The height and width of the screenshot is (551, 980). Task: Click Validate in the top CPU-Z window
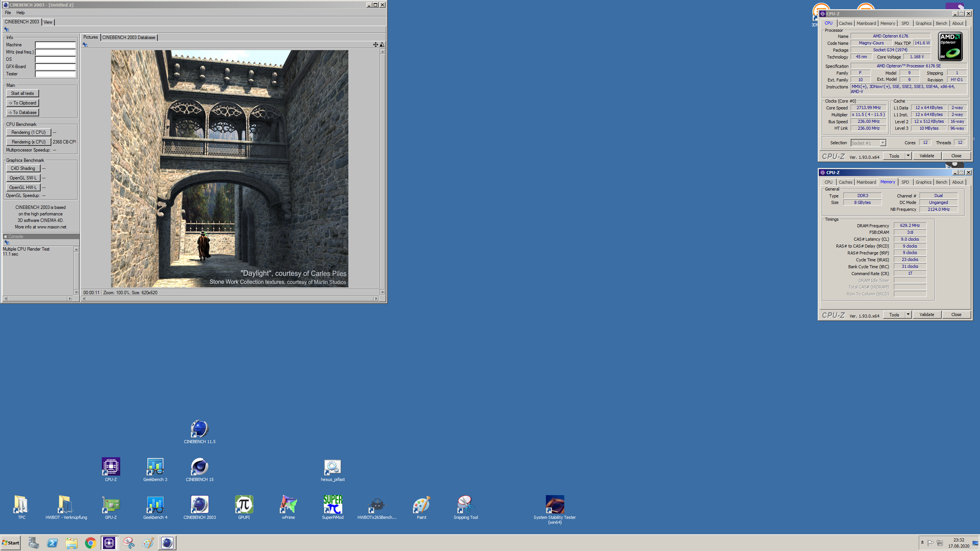927,156
